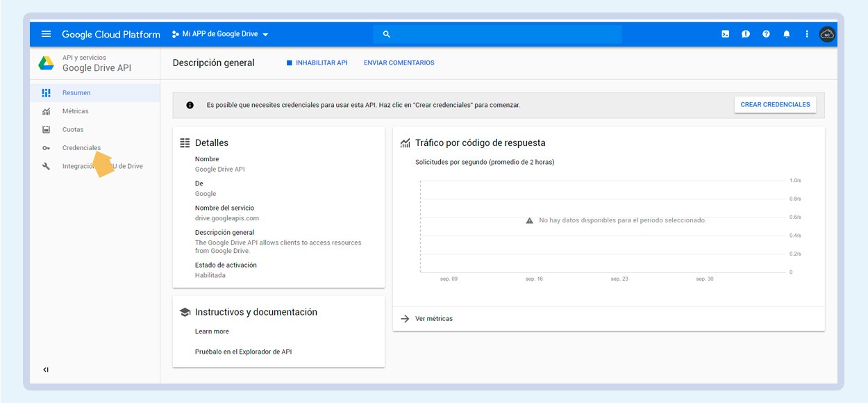Viewport: 868px width, 403px height.
Task: Click the sep. 16 axis label
Action: pyautogui.click(x=534, y=279)
